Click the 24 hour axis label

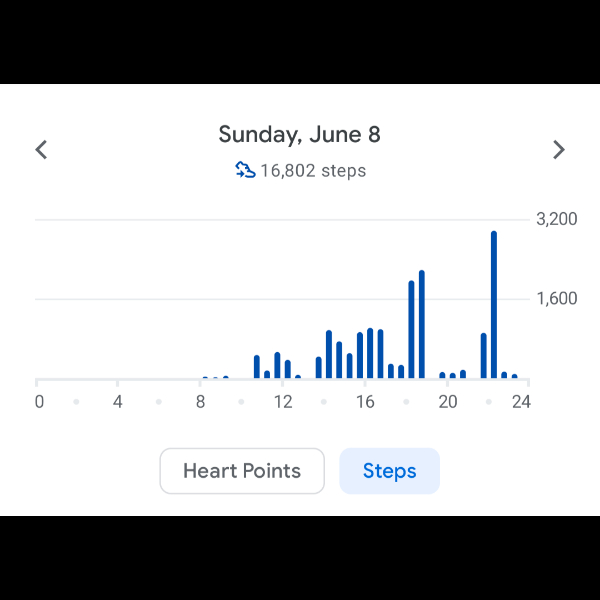[521, 402]
